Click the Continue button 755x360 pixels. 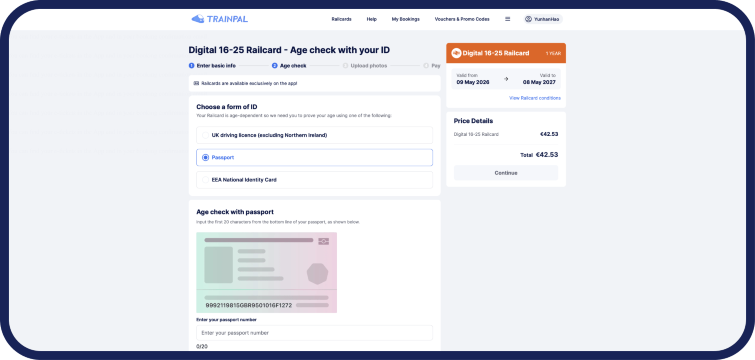(x=506, y=173)
